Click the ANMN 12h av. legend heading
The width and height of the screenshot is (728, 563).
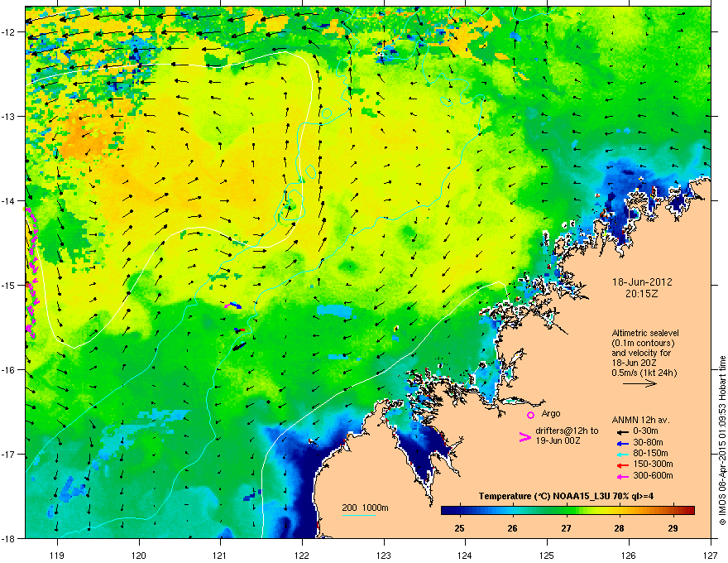[641, 420]
